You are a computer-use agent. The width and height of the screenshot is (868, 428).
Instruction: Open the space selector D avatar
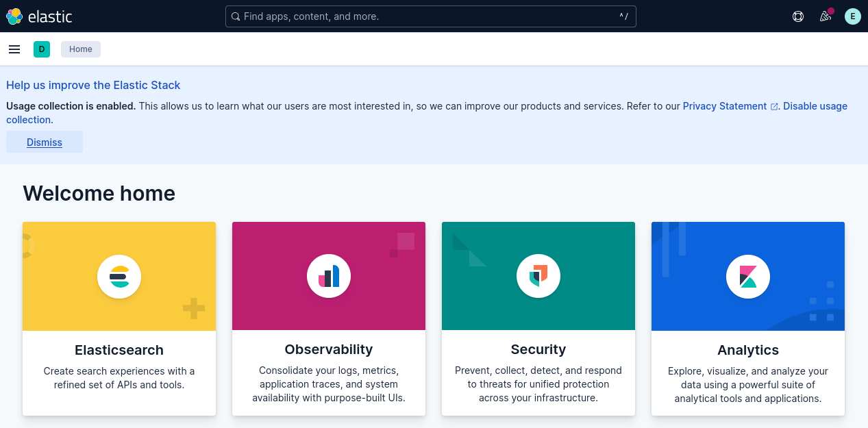(x=42, y=49)
